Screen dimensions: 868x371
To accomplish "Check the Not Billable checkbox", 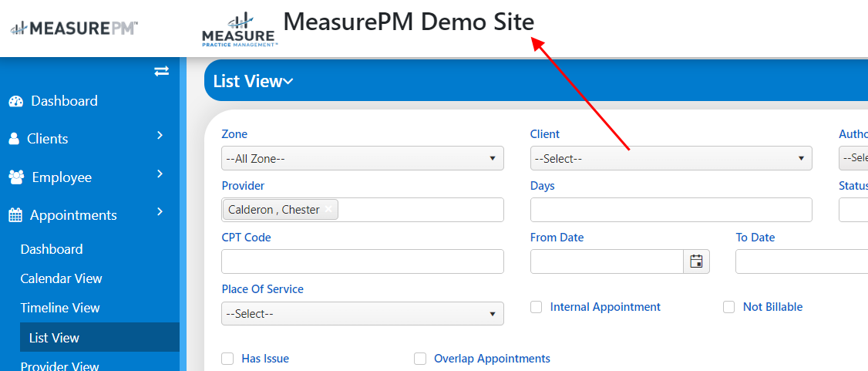I will point(729,307).
